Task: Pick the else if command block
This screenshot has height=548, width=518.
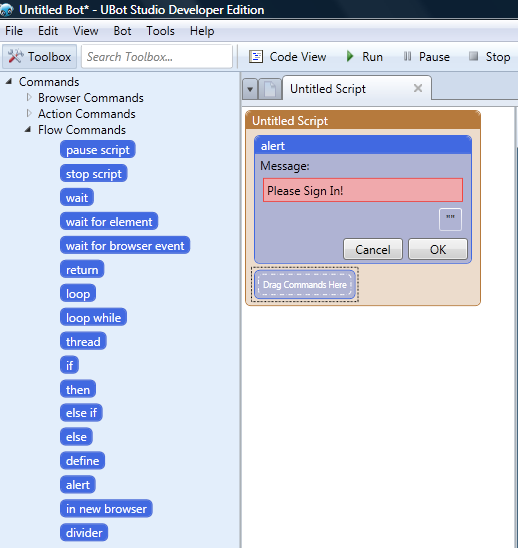Action: (x=81, y=413)
